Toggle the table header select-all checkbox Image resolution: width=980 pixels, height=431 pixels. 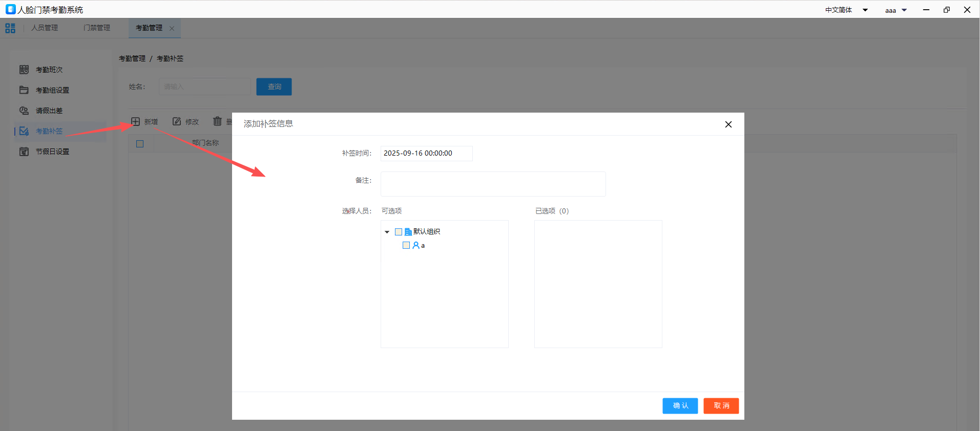(x=140, y=144)
